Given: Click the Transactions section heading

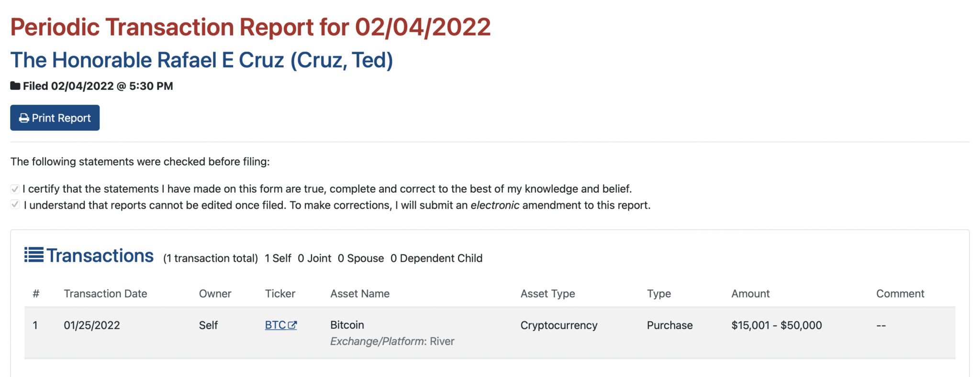Looking at the screenshot, I should 100,256.
